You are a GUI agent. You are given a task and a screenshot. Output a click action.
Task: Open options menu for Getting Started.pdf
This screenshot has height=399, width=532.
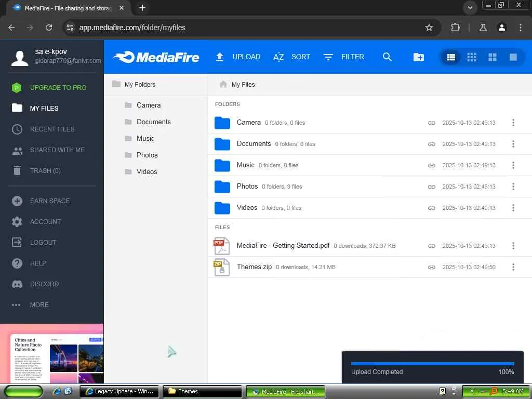pyautogui.click(x=513, y=246)
